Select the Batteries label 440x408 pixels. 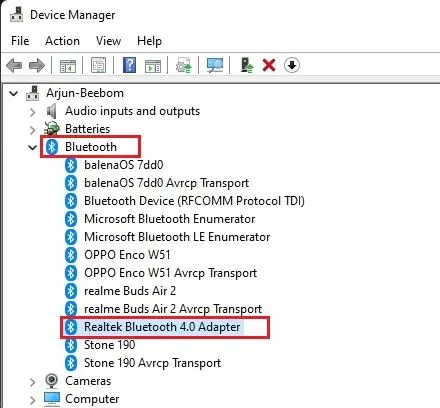point(87,129)
